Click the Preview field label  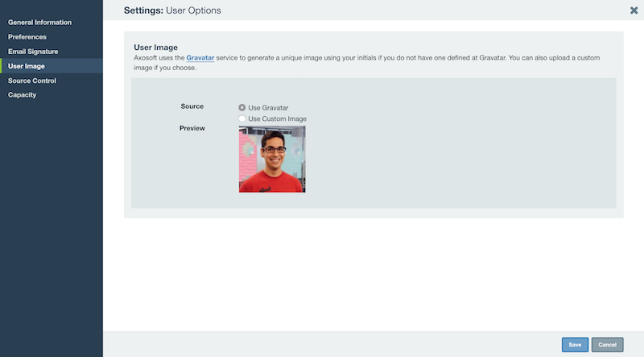192,128
